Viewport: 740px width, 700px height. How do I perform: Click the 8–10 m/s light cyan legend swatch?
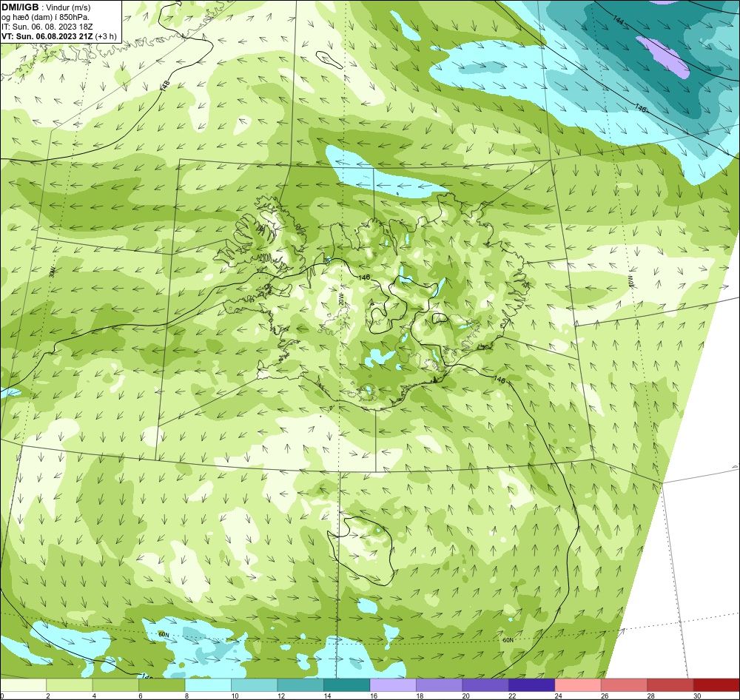pos(208,685)
